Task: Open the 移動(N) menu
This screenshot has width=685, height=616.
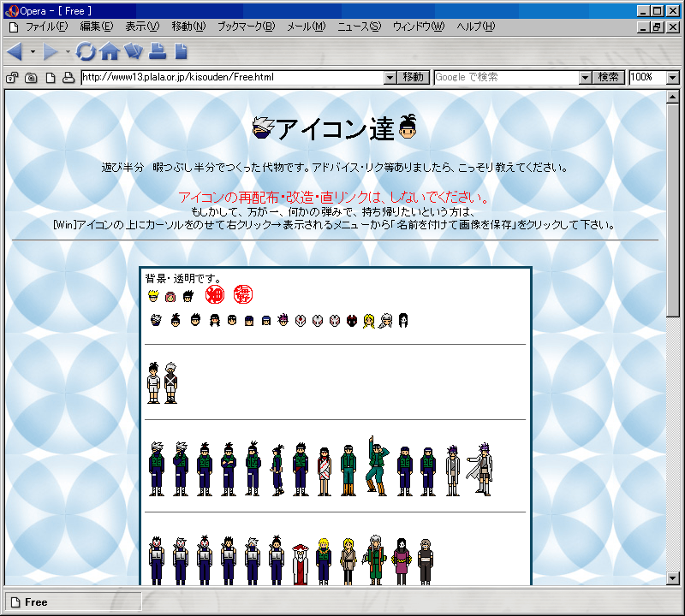Action: tap(188, 27)
